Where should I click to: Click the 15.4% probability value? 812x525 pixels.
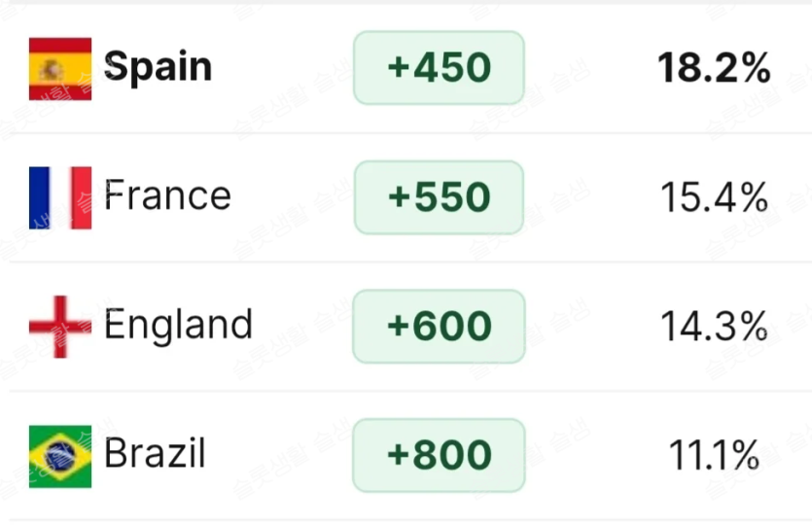pos(715,198)
